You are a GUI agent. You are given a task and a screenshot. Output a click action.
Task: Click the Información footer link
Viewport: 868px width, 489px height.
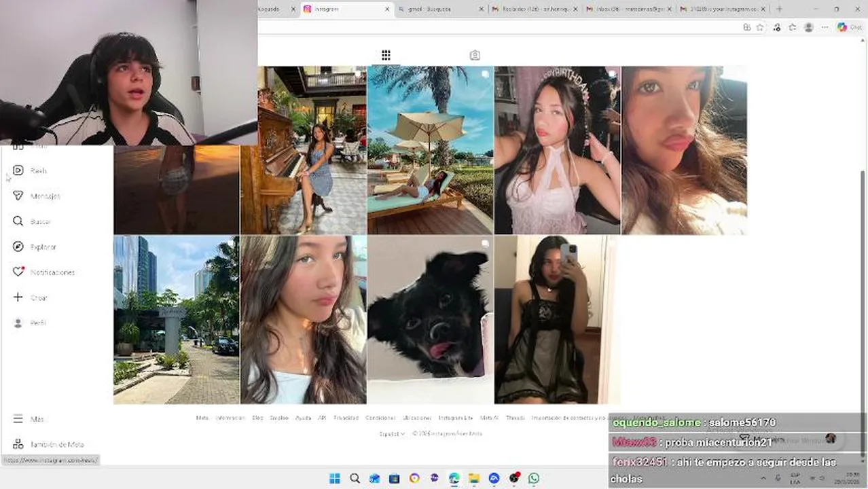tap(230, 418)
